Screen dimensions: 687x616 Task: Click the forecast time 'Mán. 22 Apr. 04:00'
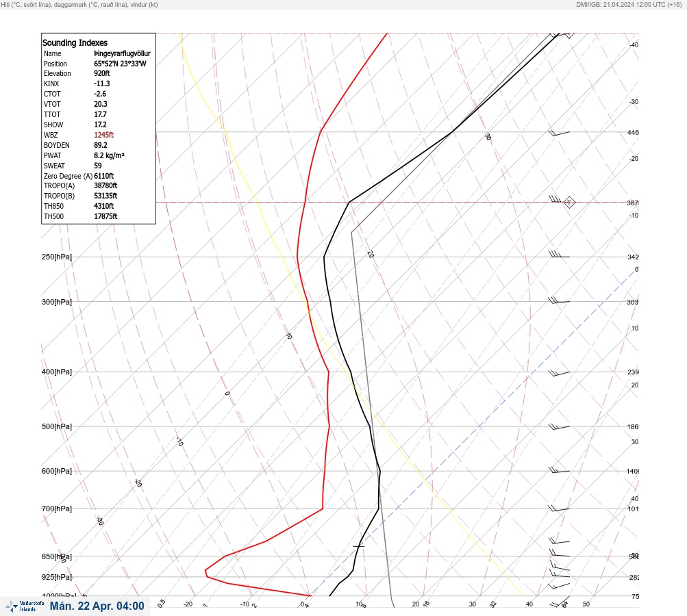click(x=97, y=606)
